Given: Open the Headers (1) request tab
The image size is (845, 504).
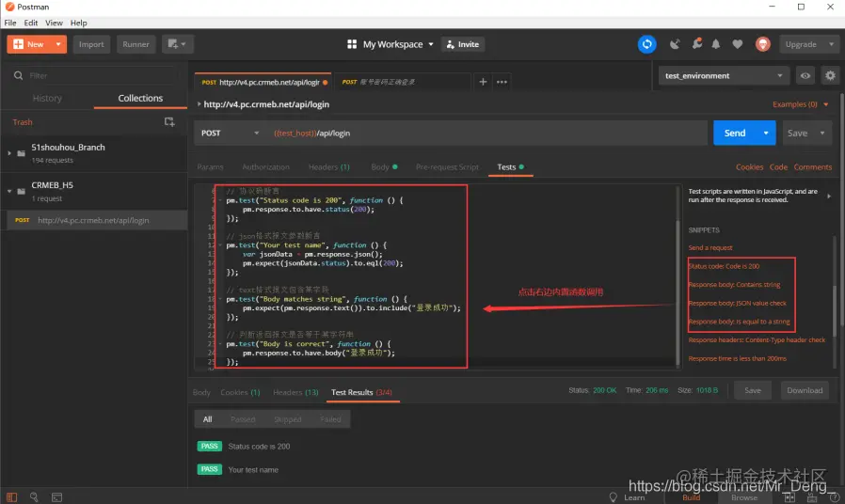Looking at the screenshot, I should (x=328, y=167).
